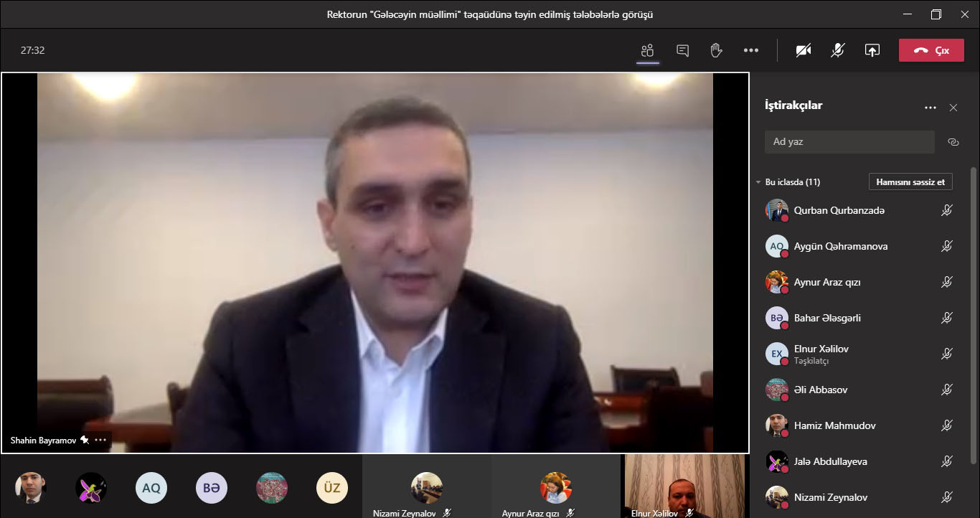The image size is (980, 518).
Task: Mute everyone with Hamısını səssiz et
Action: (x=910, y=182)
